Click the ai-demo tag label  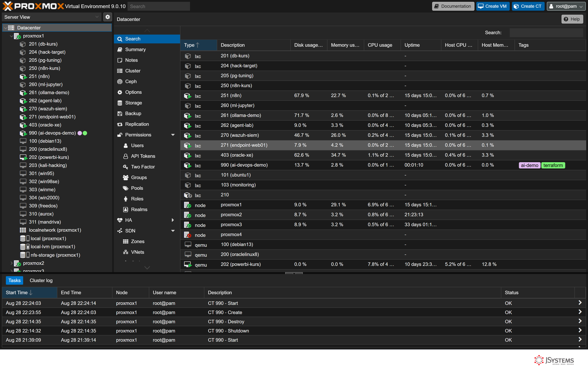pyautogui.click(x=529, y=165)
